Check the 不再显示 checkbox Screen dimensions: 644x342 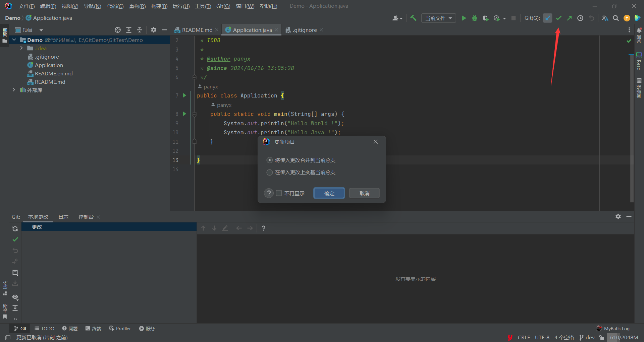(279, 193)
